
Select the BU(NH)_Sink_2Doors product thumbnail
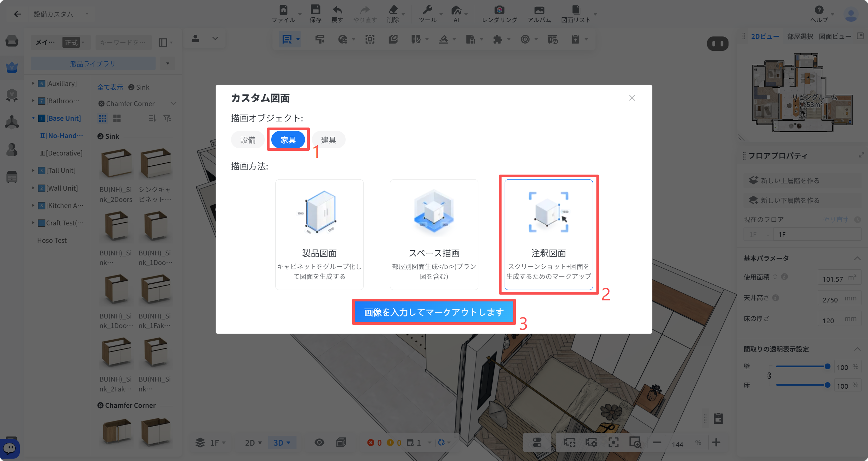(x=116, y=164)
